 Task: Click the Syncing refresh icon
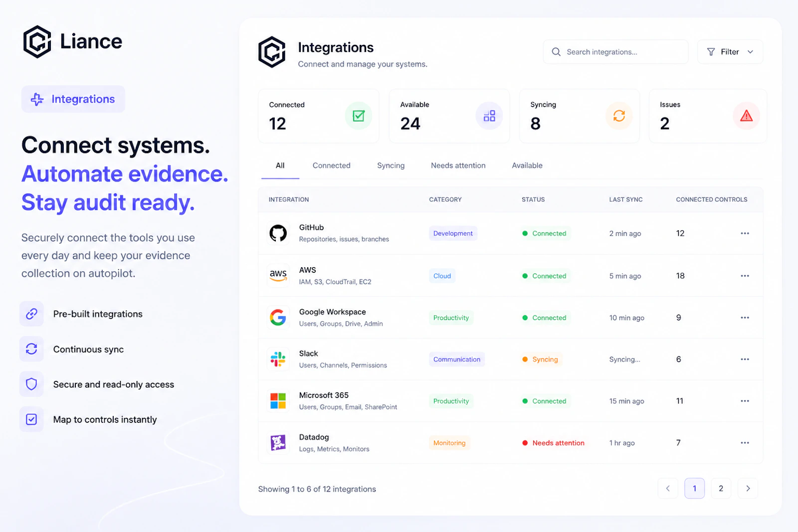tap(619, 116)
